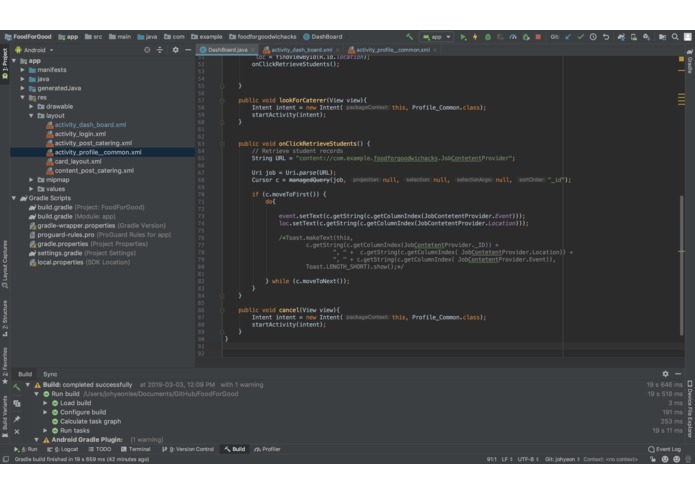The image size is (695, 494).
Task: Collapse the layout folder
Action: [x=31, y=116]
